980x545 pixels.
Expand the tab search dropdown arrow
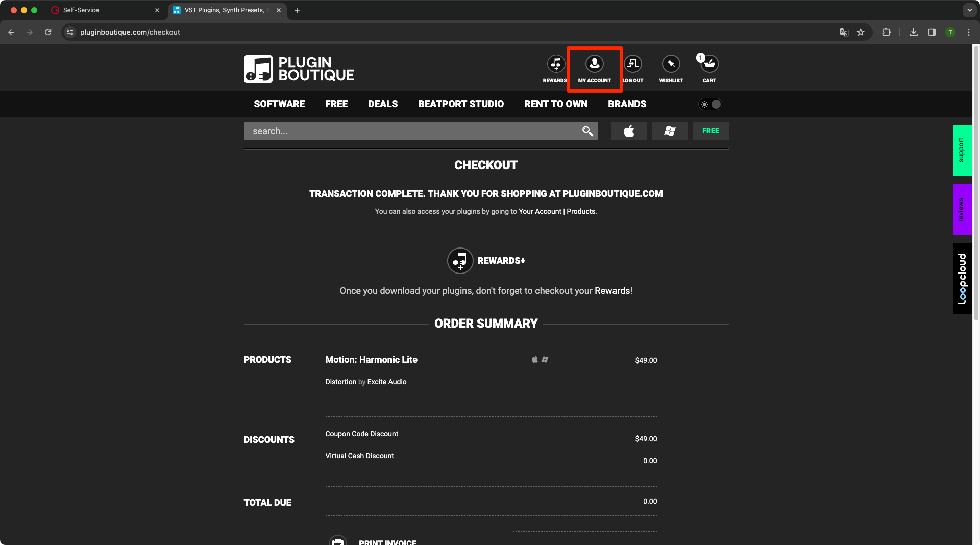pyautogui.click(x=969, y=10)
